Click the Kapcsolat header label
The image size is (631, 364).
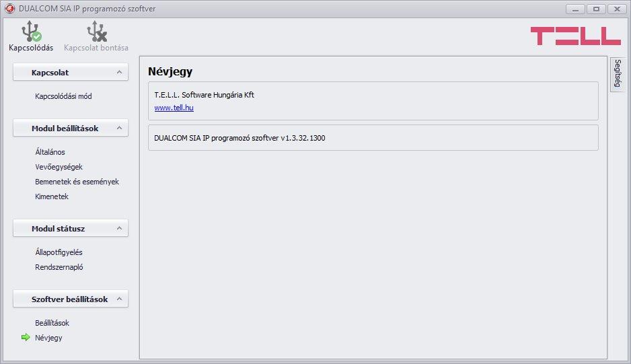50,73
